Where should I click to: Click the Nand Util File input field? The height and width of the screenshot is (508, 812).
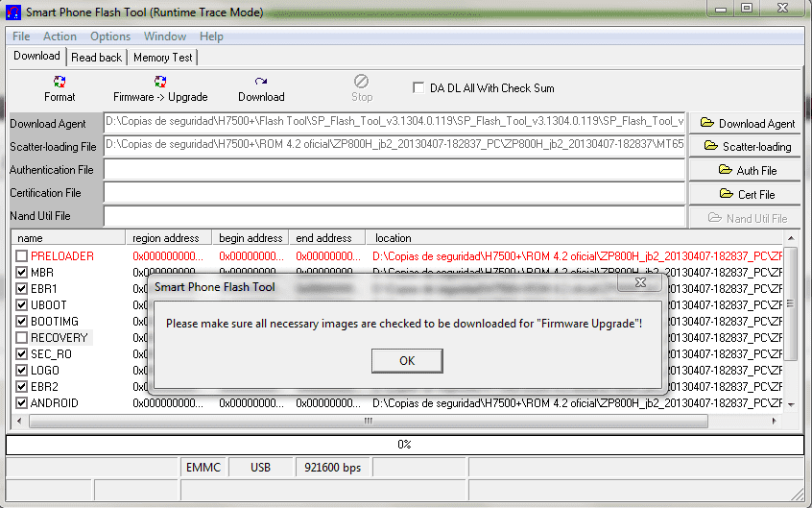coord(394,216)
